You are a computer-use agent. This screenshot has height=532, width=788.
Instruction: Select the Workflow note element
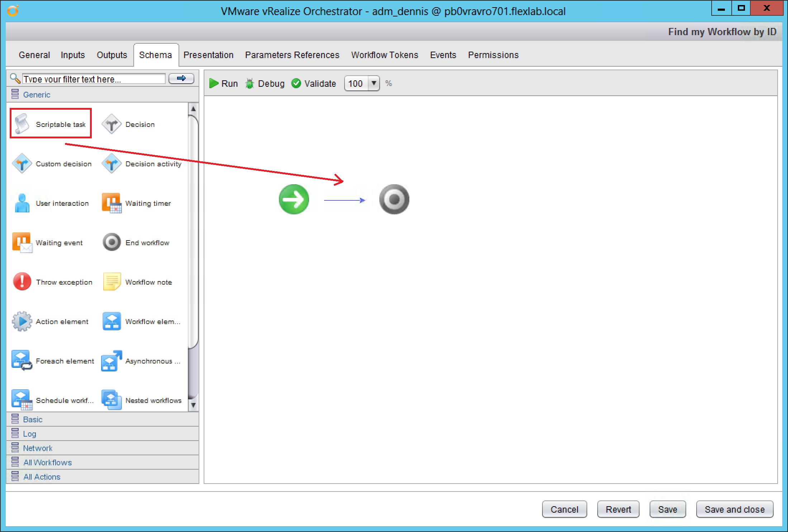click(137, 282)
